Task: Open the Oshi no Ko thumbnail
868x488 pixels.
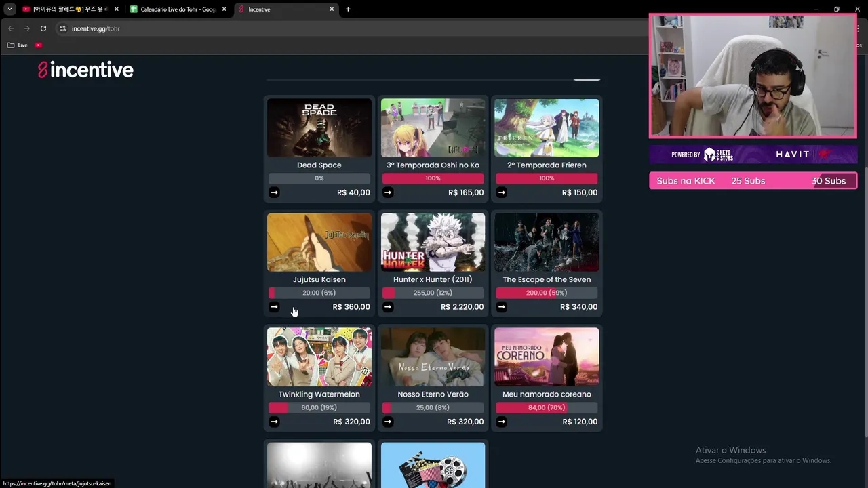Action: pos(433,128)
